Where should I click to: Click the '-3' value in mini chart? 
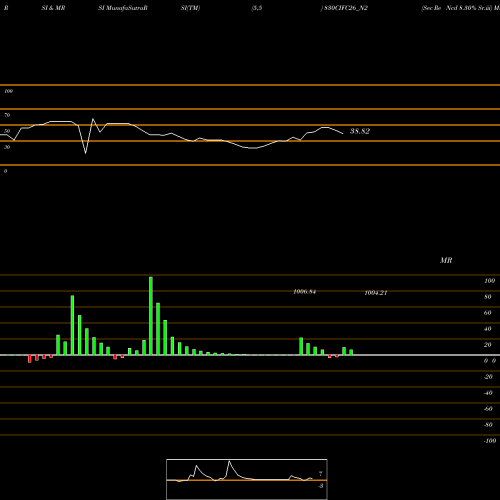(x=321, y=486)
